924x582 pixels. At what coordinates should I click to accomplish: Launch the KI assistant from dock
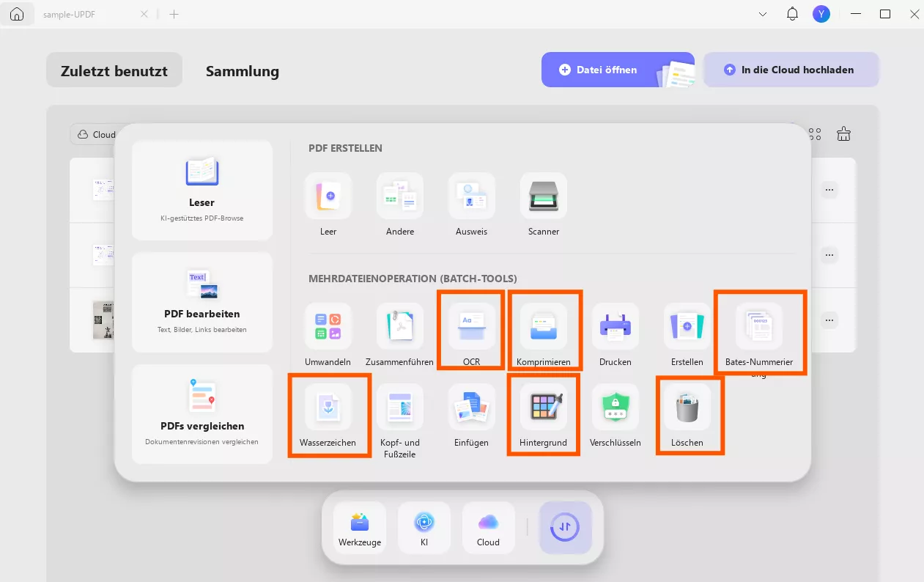tap(424, 528)
